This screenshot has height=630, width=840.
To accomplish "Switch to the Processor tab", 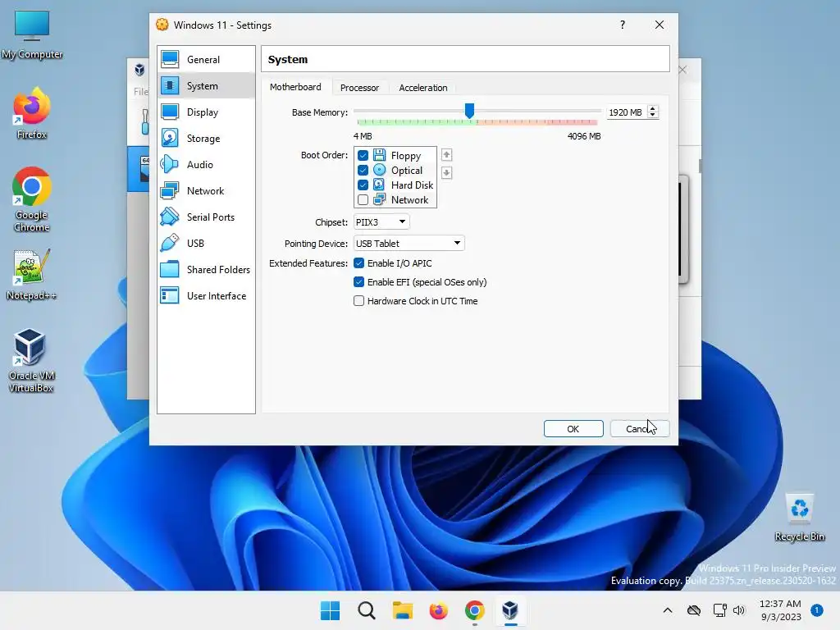I will pyautogui.click(x=359, y=87).
